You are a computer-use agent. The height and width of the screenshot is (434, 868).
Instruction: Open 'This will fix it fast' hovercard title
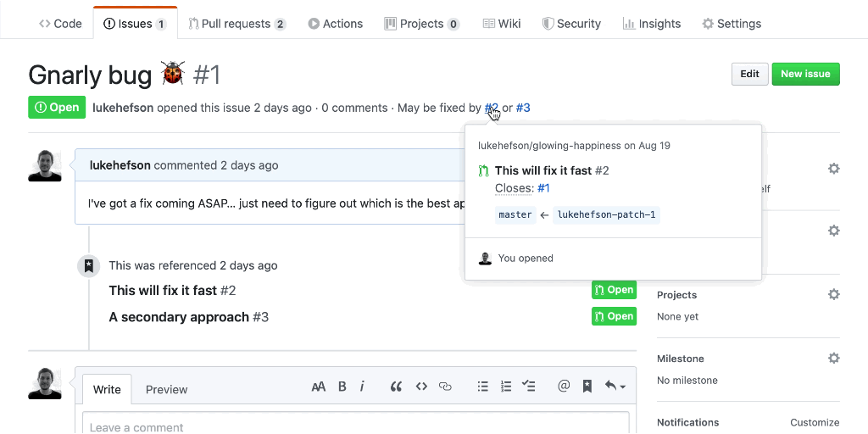(x=543, y=170)
